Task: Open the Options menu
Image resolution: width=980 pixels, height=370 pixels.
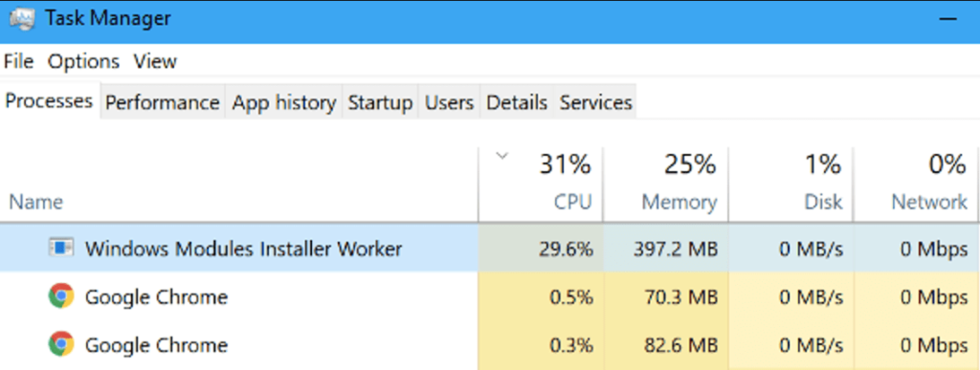Action: click(83, 61)
